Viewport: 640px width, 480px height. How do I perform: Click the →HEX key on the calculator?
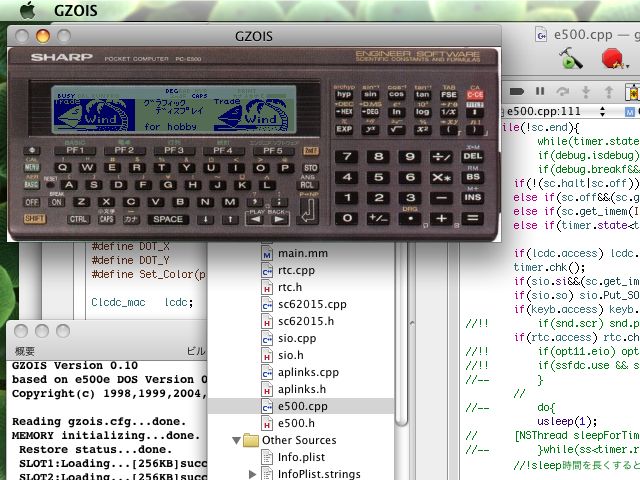point(344,112)
